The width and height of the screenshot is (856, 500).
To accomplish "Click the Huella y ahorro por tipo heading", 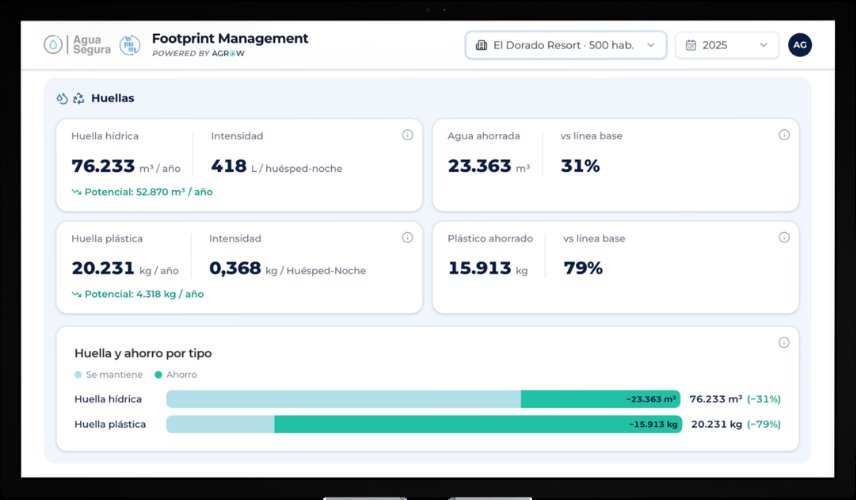I will [143, 353].
